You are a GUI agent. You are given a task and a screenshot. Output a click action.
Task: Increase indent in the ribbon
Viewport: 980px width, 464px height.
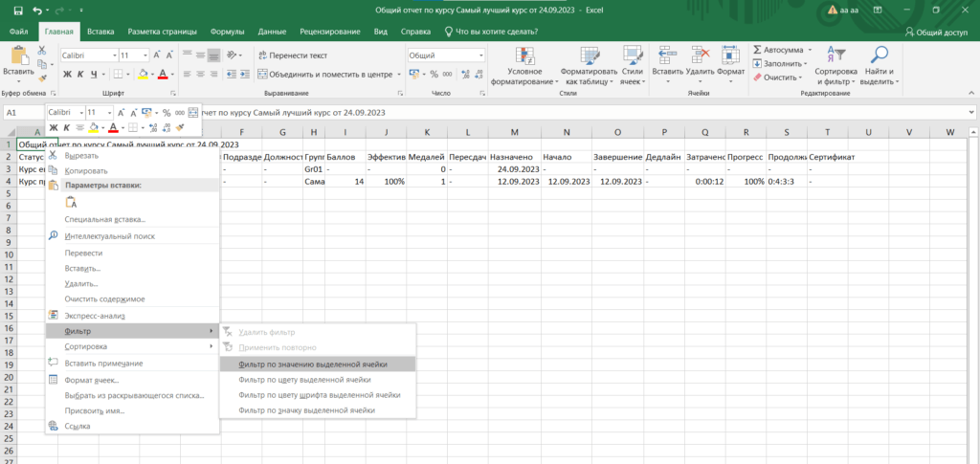pos(245,75)
